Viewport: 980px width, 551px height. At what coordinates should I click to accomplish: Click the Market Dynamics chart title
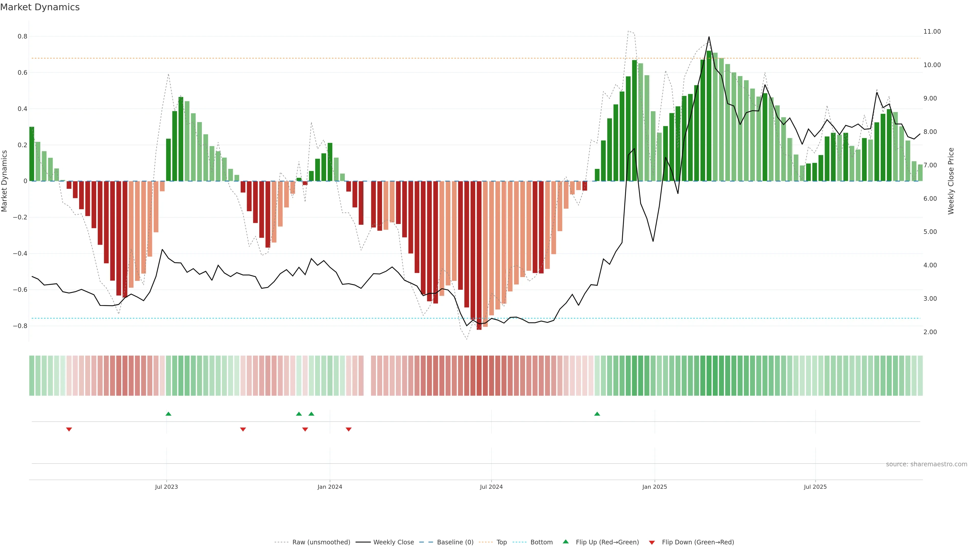pos(40,7)
